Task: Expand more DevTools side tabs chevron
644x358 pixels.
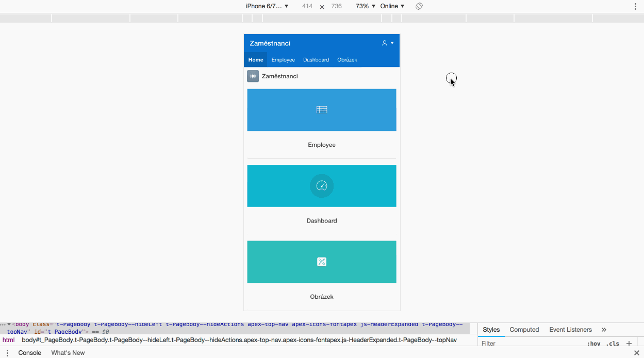Action: (604, 330)
